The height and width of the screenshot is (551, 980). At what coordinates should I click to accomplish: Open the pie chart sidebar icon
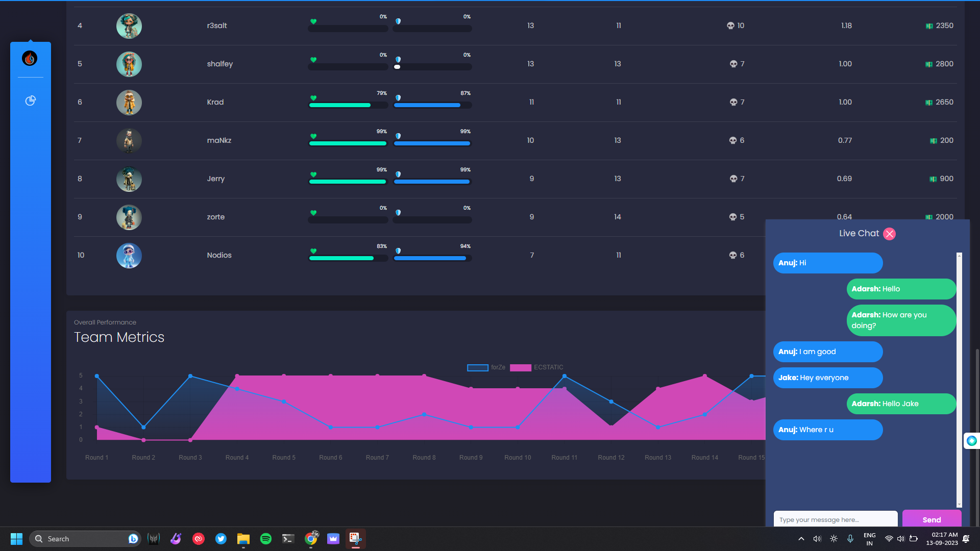pos(31,101)
